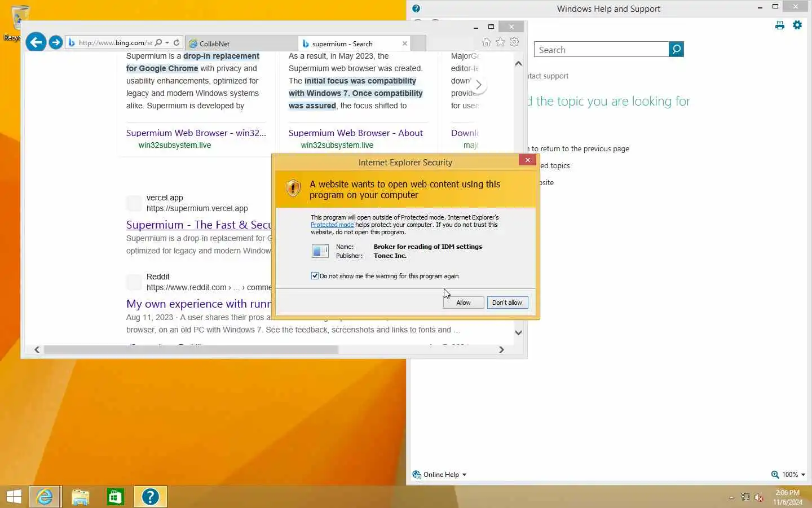Open the Internet Explorer Tools gear icon

(514, 42)
